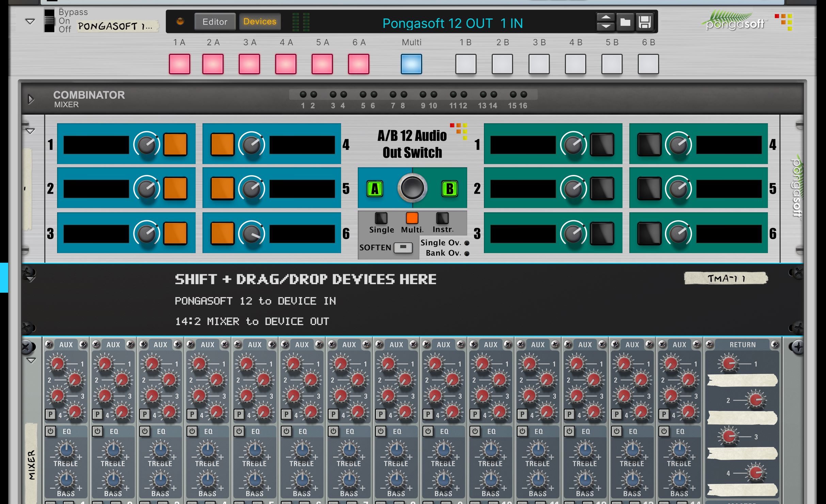Toggle channel 7 AUX 4 pre-fader P button
Viewport: 826px width, 504px height.
[x=334, y=414]
